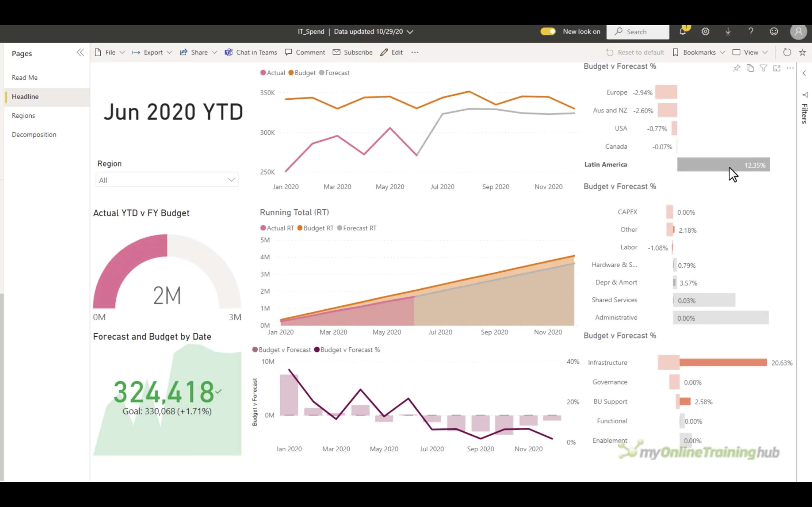Click Chat in Teams button
This screenshot has height=507, width=812.
point(251,52)
